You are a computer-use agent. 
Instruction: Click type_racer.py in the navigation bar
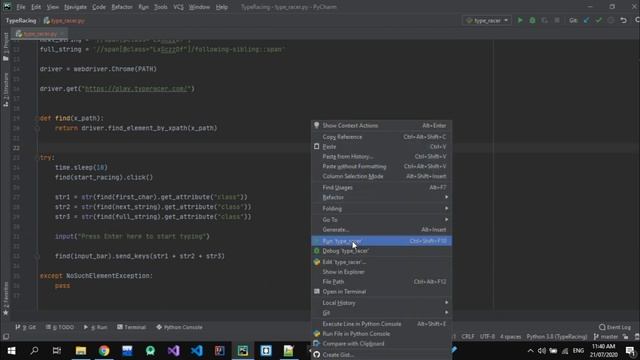point(64,20)
